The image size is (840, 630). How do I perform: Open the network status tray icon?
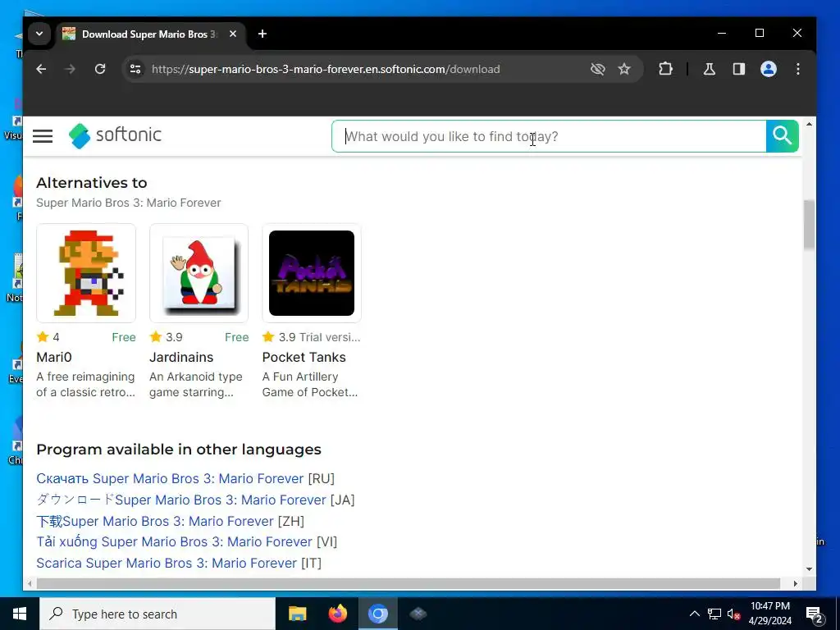coord(714,614)
